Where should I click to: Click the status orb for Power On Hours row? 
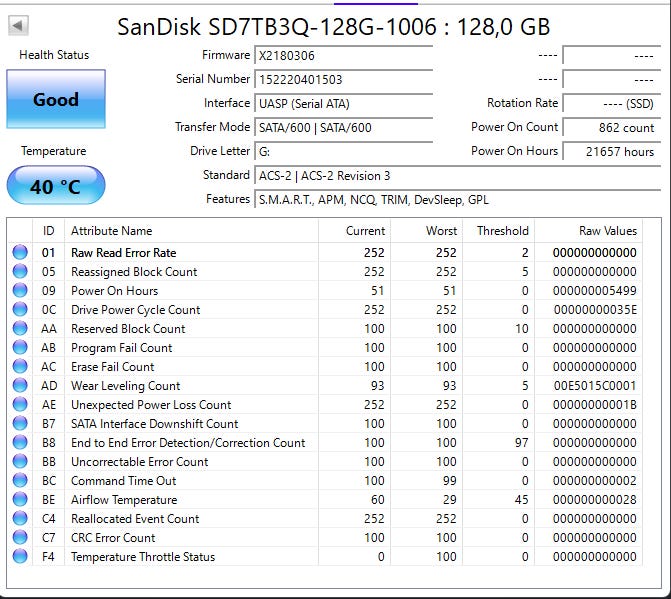pos(20,291)
